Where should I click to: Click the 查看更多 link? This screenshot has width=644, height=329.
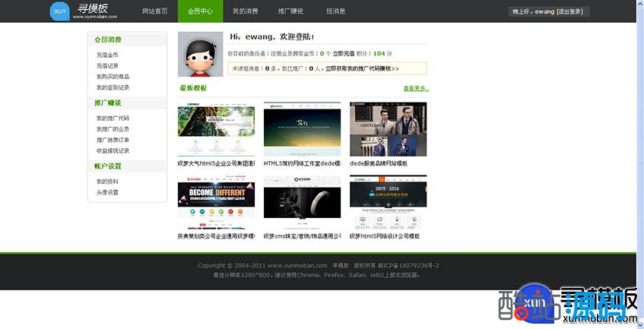click(x=416, y=89)
